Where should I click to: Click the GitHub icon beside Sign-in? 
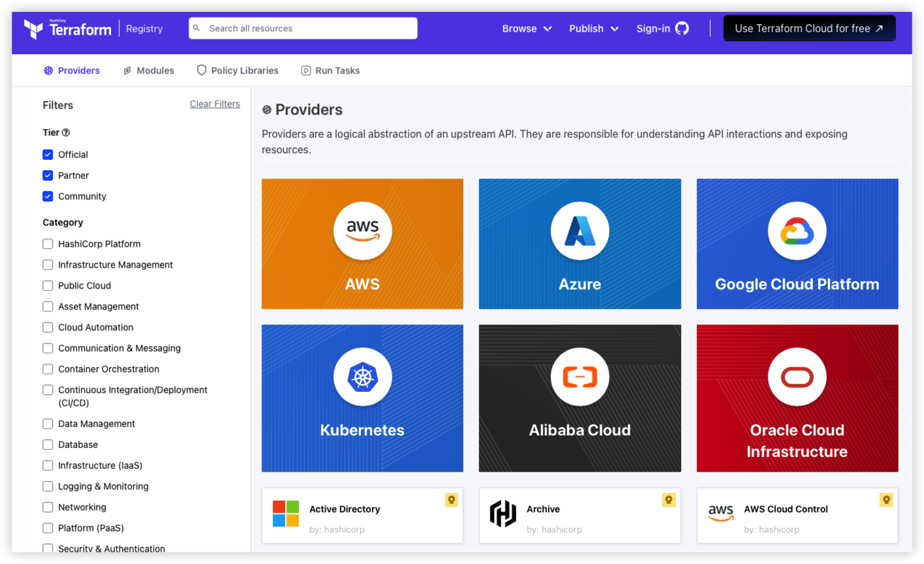[x=682, y=29]
